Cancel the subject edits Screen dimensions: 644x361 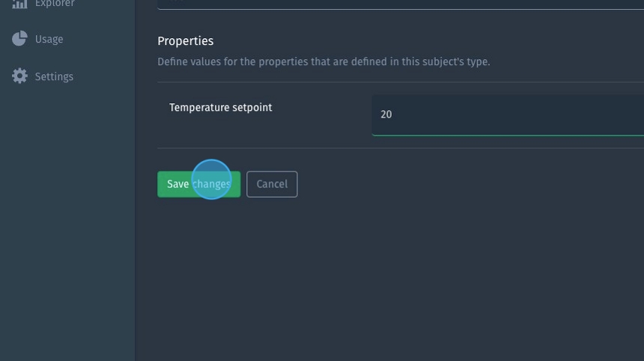(x=272, y=184)
